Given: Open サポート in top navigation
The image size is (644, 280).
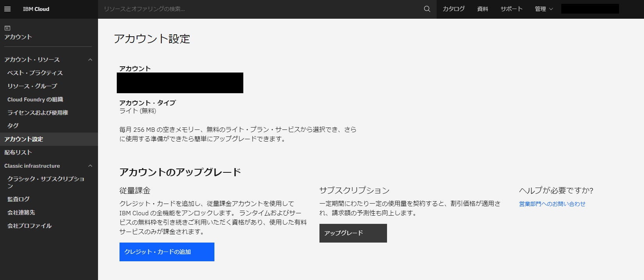Looking at the screenshot, I should (511, 9).
